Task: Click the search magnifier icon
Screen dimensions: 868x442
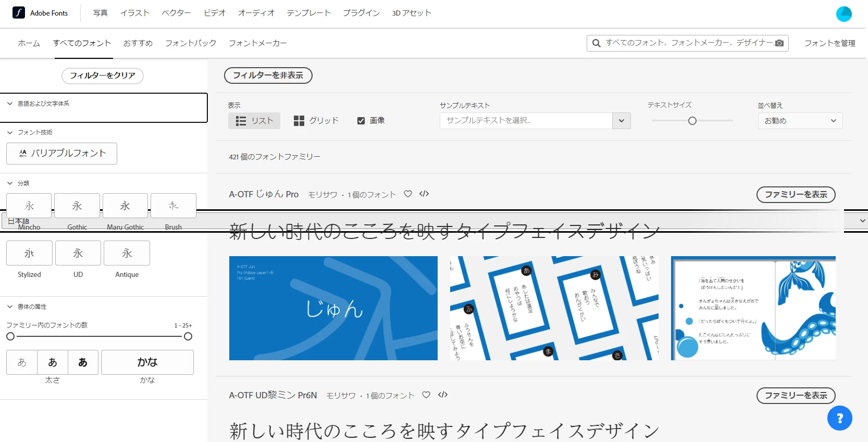Action: click(596, 43)
